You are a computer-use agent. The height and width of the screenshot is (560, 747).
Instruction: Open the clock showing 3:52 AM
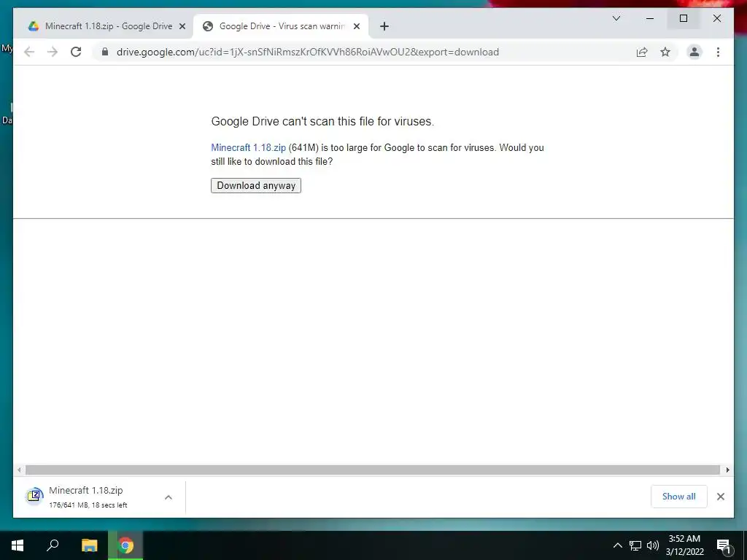[x=684, y=545]
